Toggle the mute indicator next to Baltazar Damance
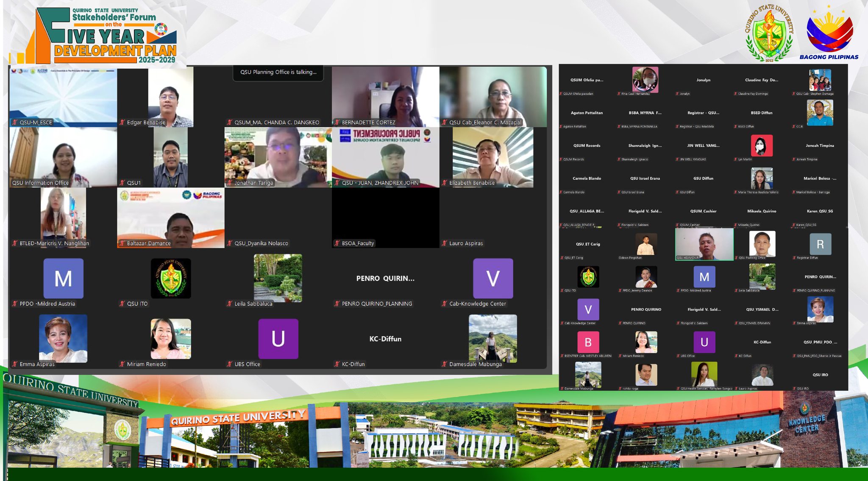 (122, 243)
